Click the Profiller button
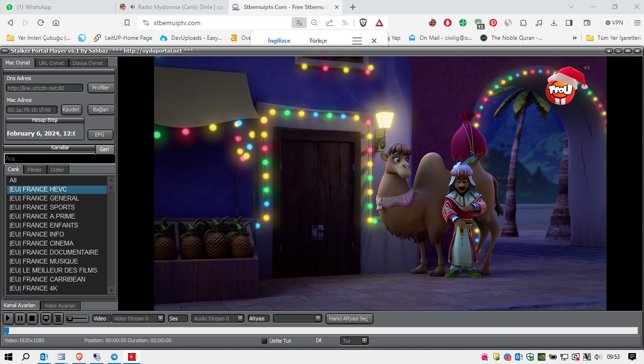Image resolution: width=644 pixels, height=364 pixels. point(101,88)
